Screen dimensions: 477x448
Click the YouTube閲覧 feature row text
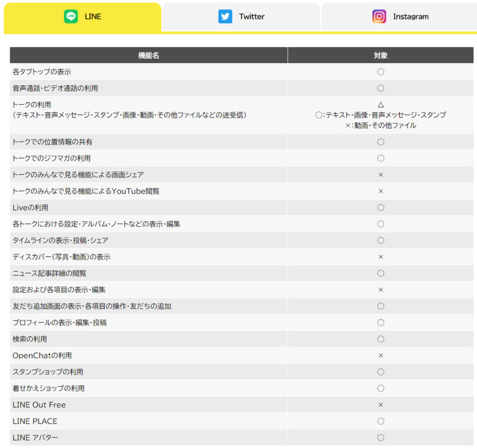86,191
